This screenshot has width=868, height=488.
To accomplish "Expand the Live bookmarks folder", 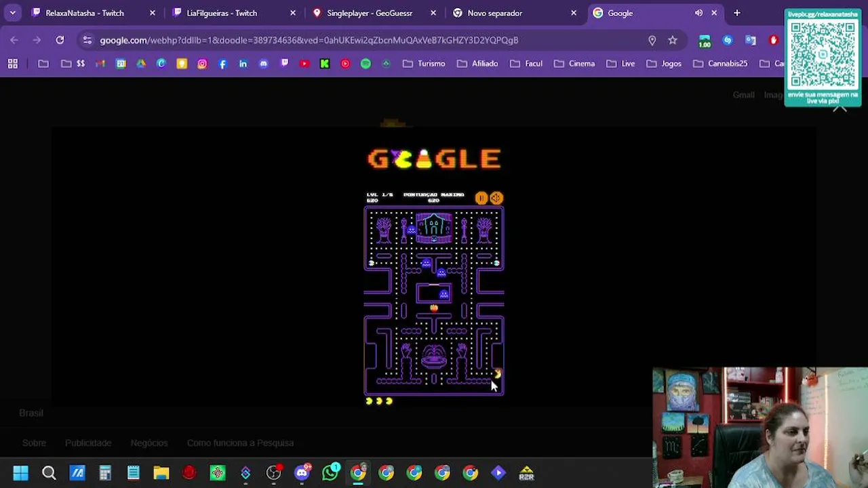I will coord(620,64).
